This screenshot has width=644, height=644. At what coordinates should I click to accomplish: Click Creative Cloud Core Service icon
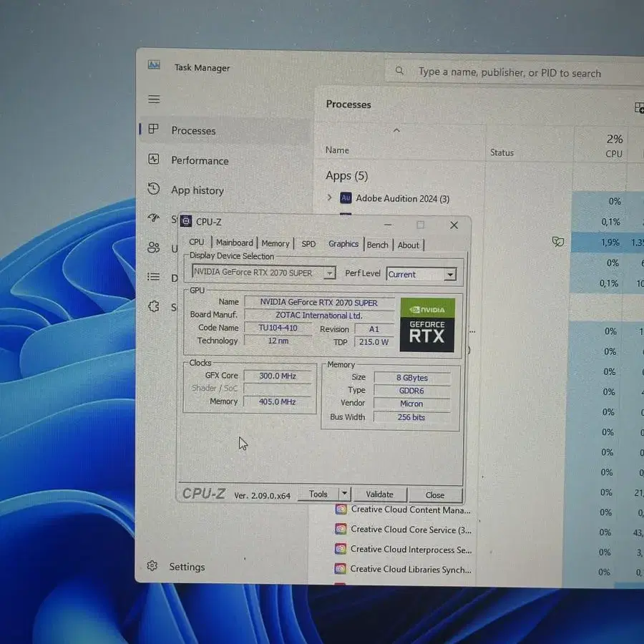click(x=341, y=529)
